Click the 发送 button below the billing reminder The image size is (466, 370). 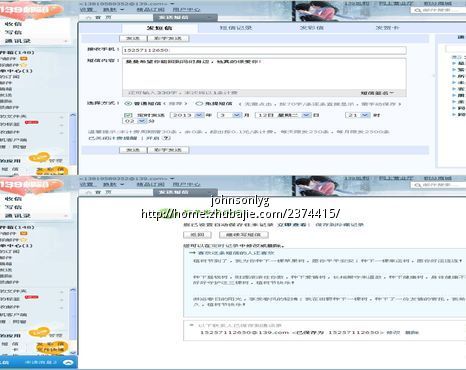click(133, 150)
